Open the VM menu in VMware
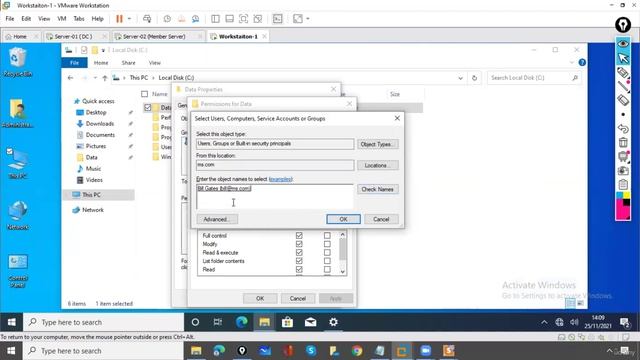The height and width of the screenshot is (360, 640). point(62,19)
